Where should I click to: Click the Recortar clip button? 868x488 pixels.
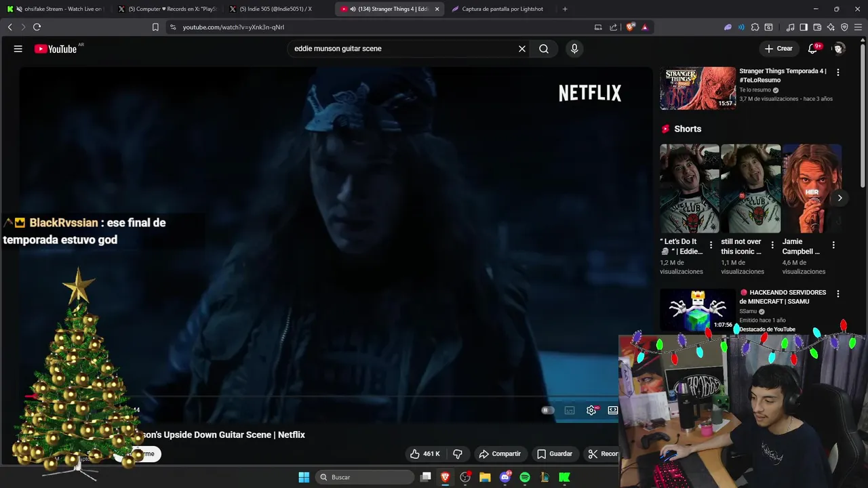(602, 454)
